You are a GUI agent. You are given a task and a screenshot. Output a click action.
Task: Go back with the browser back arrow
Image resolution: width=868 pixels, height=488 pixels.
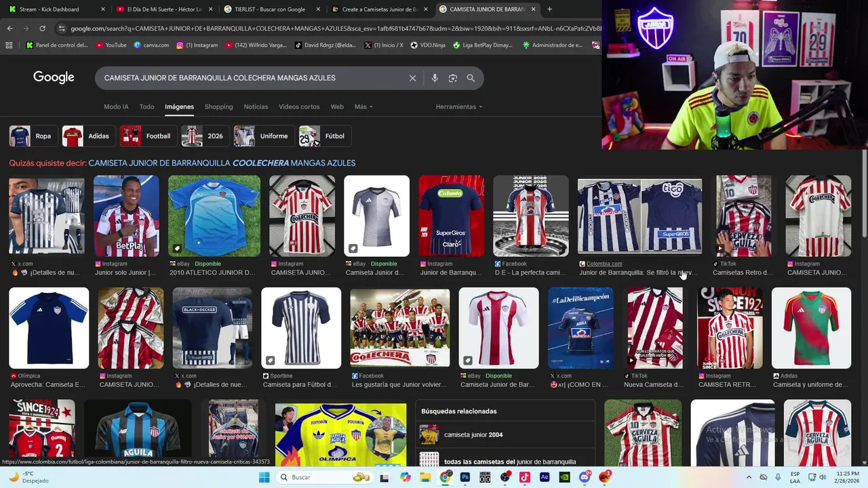(9, 28)
